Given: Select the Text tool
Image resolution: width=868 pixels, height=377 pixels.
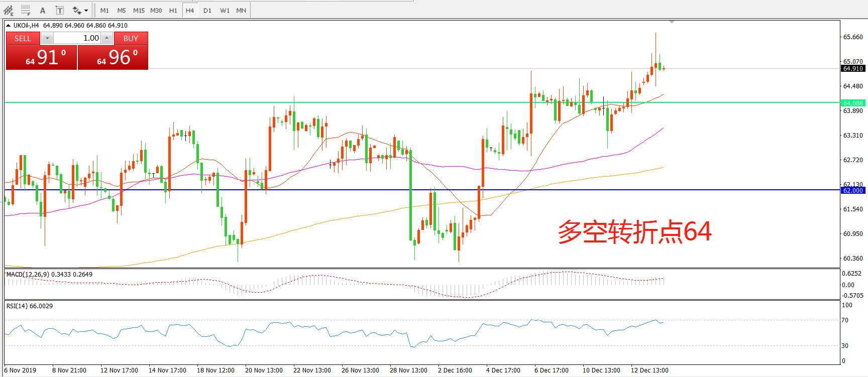Looking at the screenshot, I should coord(43,11).
